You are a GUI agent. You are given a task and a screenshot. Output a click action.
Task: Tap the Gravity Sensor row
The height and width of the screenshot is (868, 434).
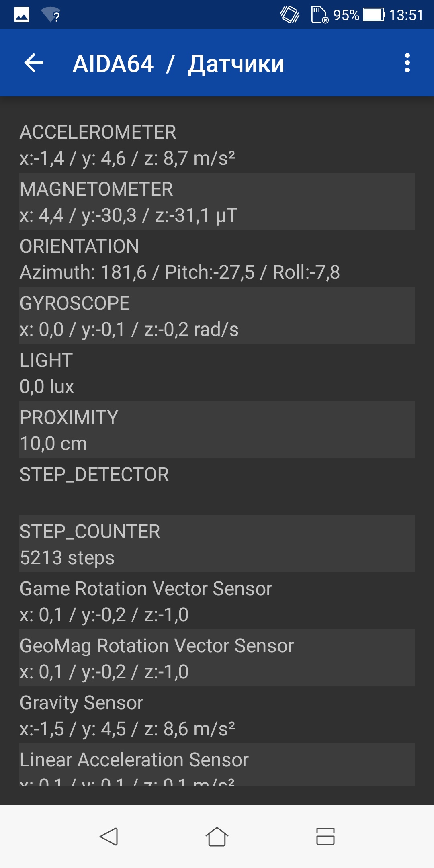pos(217,715)
